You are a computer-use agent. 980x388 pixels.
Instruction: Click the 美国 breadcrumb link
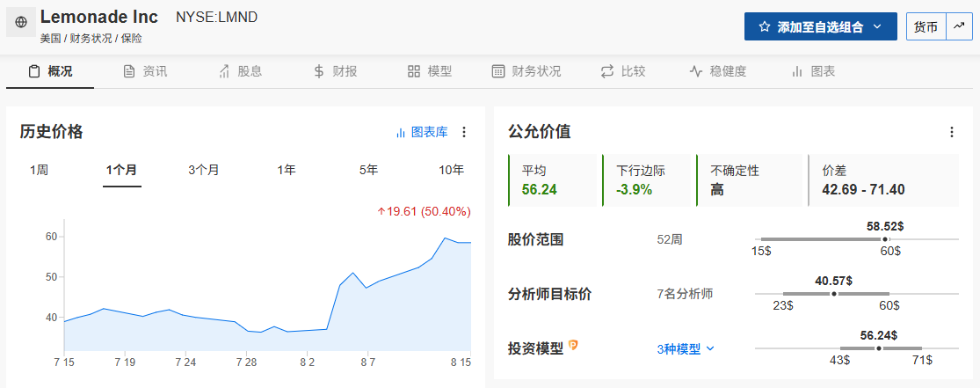(50, 39)
